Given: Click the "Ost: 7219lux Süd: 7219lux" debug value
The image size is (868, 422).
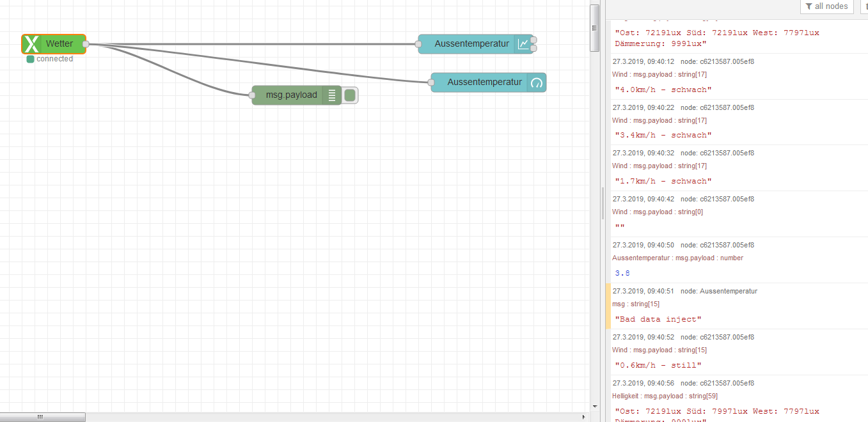Looking at the screenshot, I should coord(716,38).
